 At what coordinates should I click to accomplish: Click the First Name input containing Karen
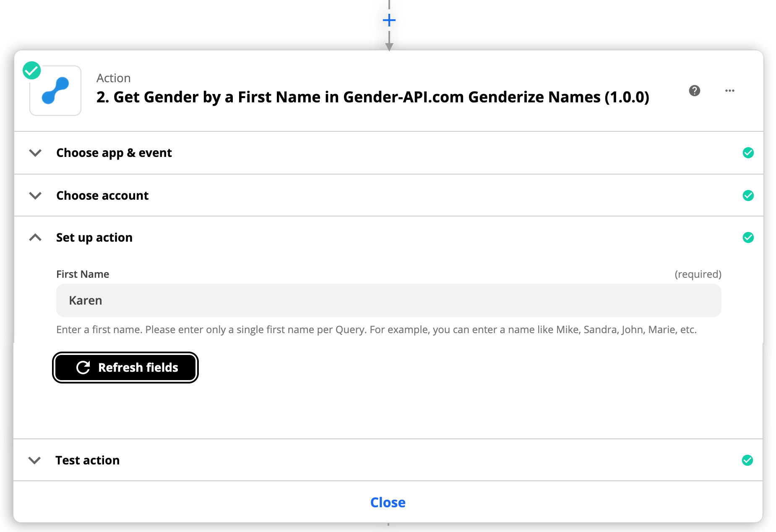(x=388, y=300)
